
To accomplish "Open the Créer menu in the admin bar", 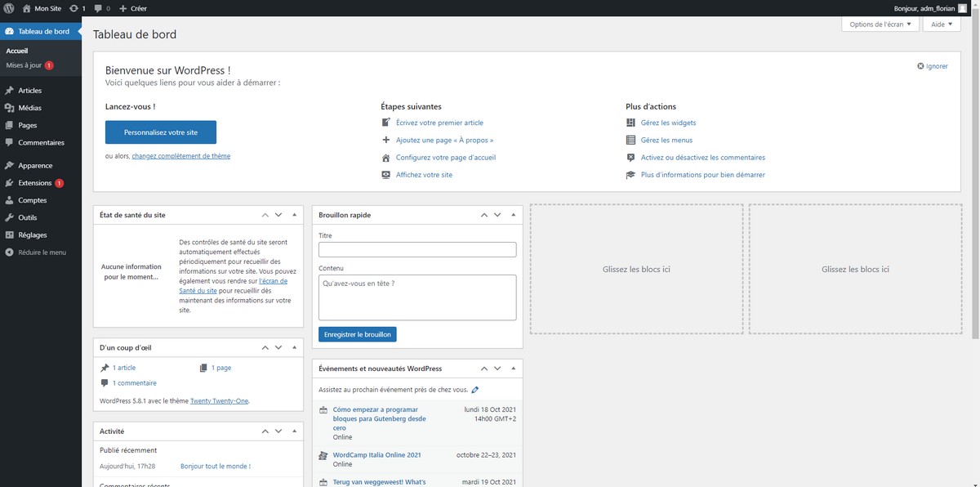I will (x=131, y=8).
